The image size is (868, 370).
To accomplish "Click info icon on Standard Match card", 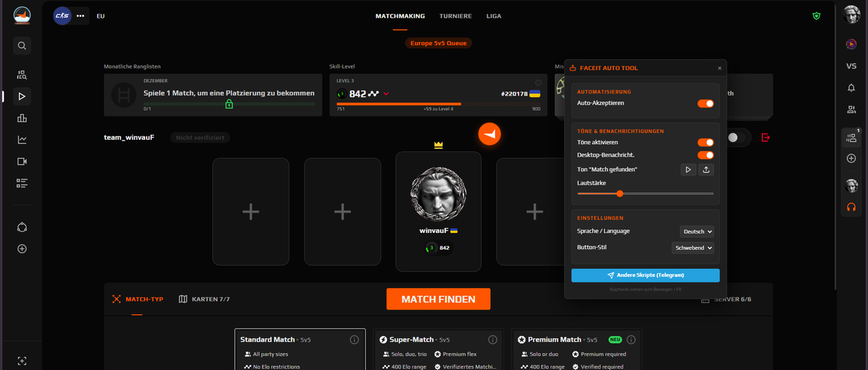I will 354,339.
